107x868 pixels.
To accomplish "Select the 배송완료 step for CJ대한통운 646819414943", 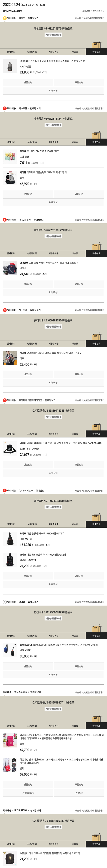I will click(96, 434).
